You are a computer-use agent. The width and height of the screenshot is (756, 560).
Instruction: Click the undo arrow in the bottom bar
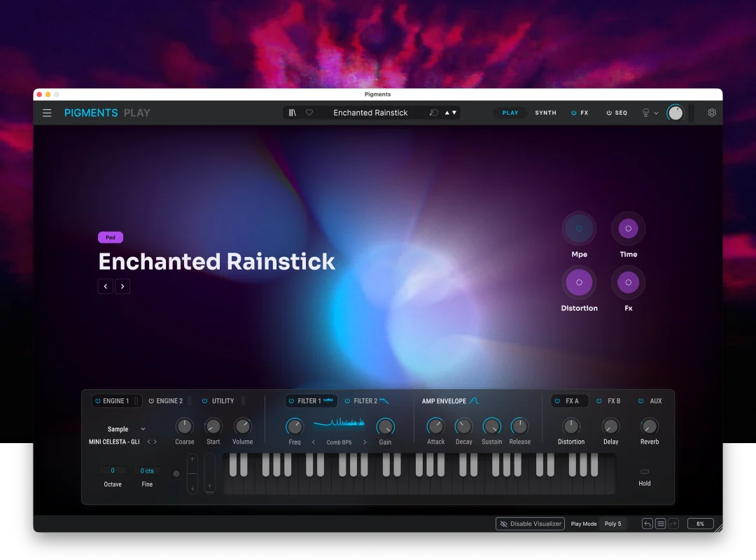(x=647, y=524)
